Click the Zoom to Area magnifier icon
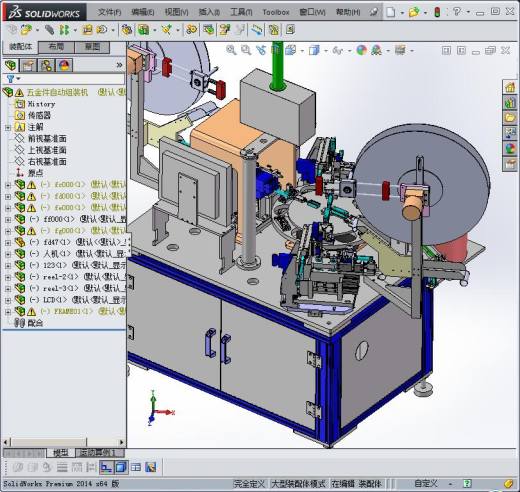 pyautogui.click(x=246, y=50)
